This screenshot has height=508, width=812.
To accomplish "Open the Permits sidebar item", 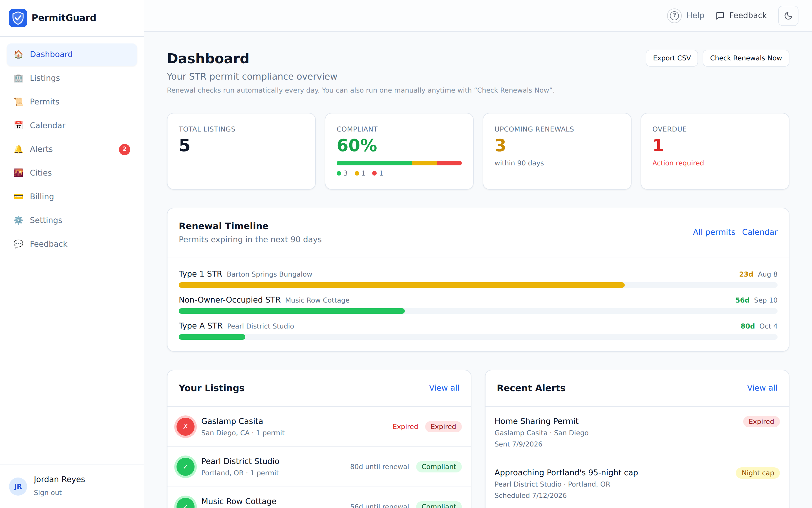I will click(72, 102).
